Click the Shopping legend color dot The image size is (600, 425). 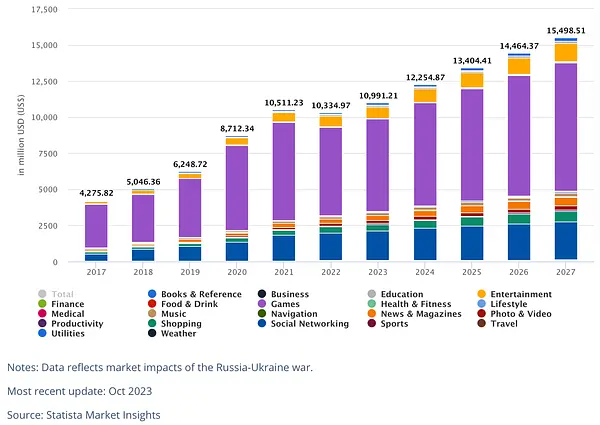(x=152, y=324)
